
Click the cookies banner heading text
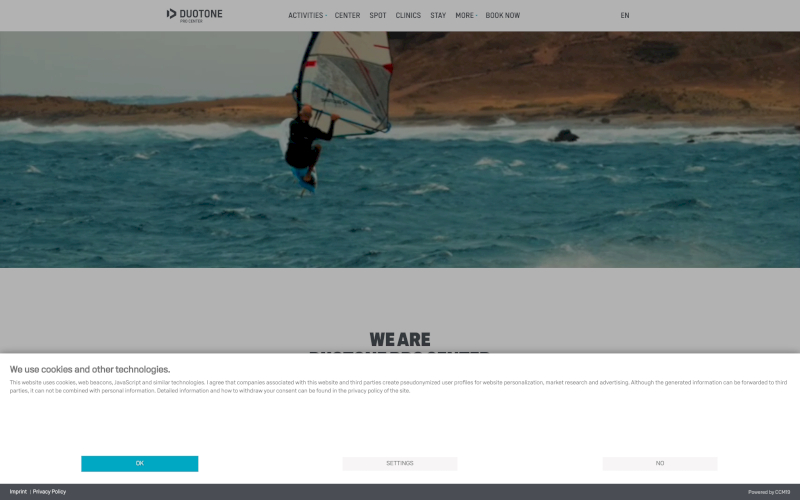click(x=90, y=369)
